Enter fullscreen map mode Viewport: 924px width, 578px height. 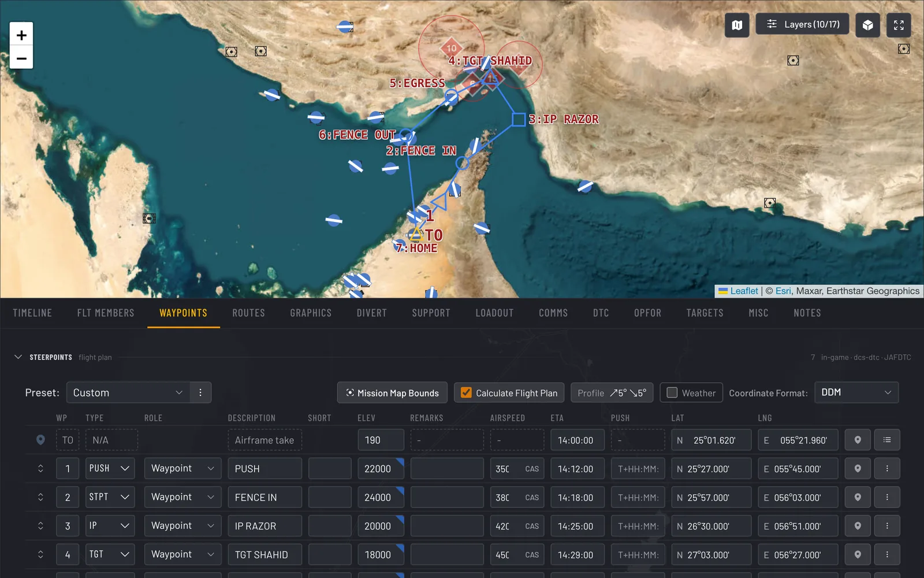[899, 25]
